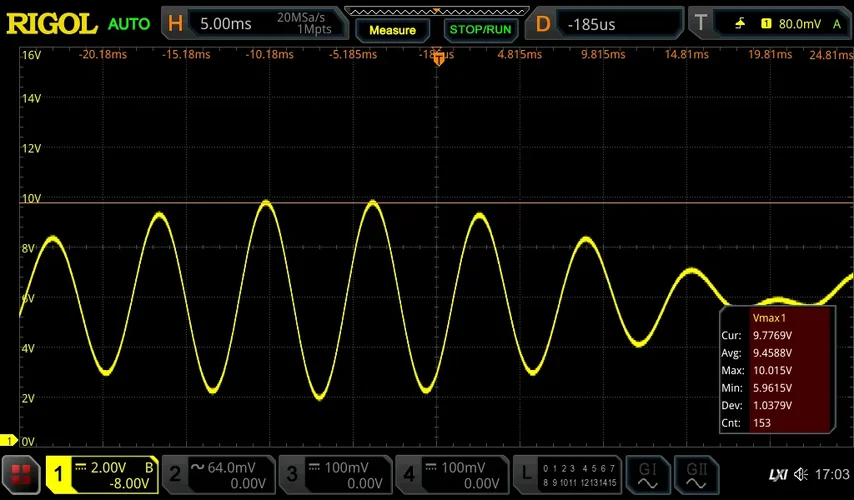
Task: Open delay D -185us setting
Action: pyautogui.click(x=604, y=23)
